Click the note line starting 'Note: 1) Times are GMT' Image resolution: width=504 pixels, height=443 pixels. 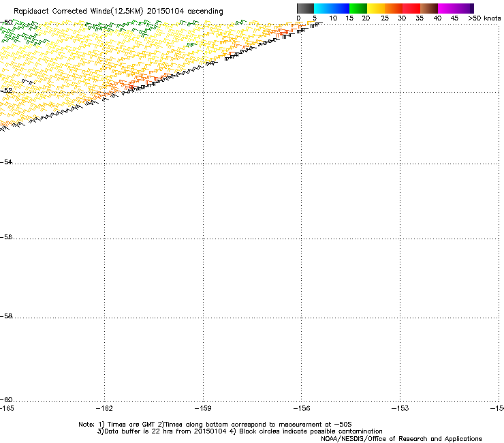tap(215, 425)
